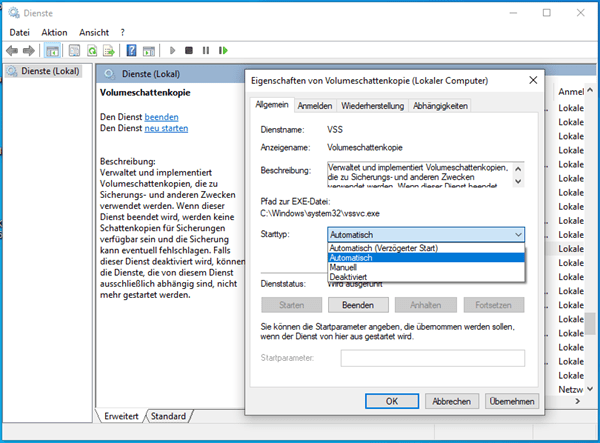Restart service with the restart toolbar icon
The image size is (600, 443).
pyautogui.click(x=223, y=50)
